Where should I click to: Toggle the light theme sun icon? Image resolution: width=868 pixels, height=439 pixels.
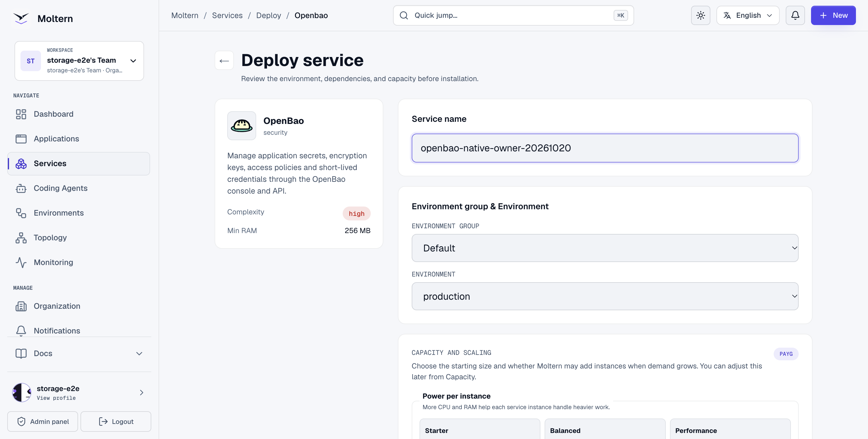point(700,15)
